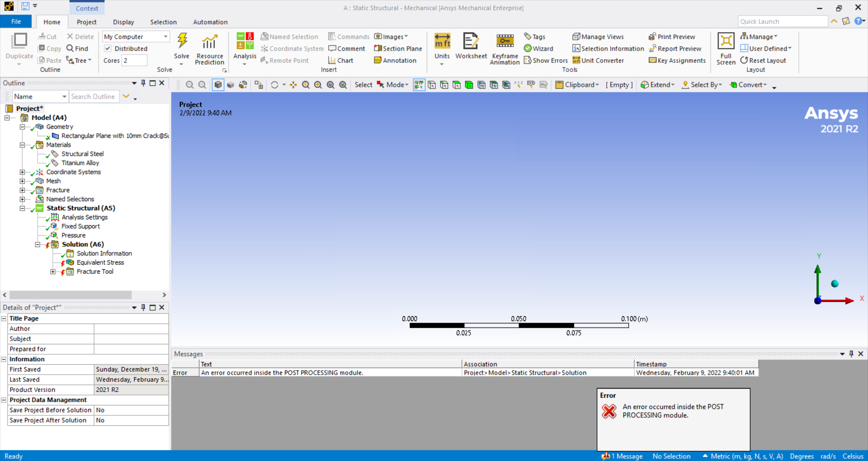Click the Quick Launch search box
Screen dimensions: 868x461
(x=783, y=21)
